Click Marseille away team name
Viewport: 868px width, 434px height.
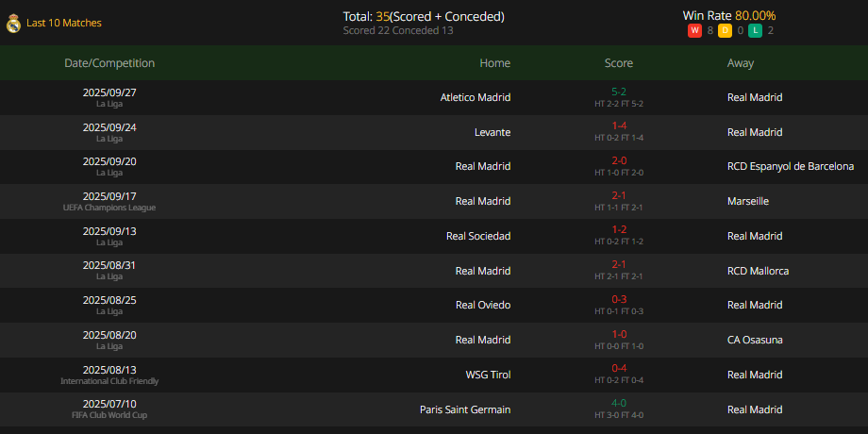[748, 202]
